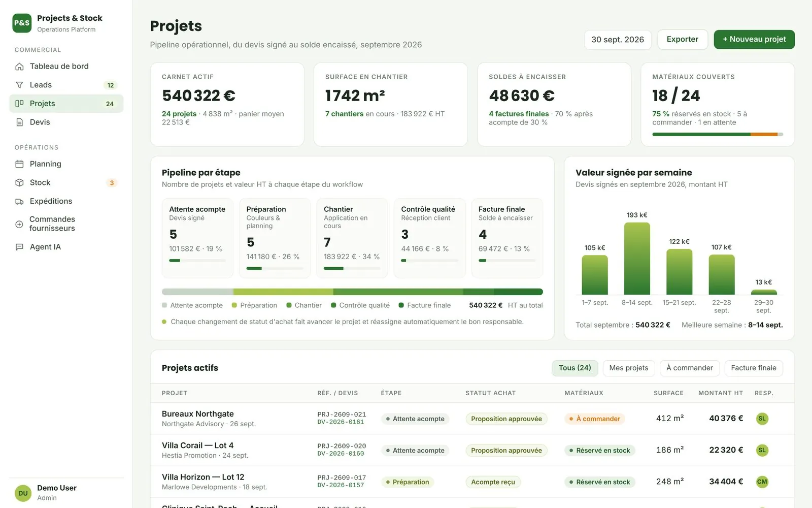Click Acompte reçu status badge
The width and height of the screenshot is (812, 508).
493,482
